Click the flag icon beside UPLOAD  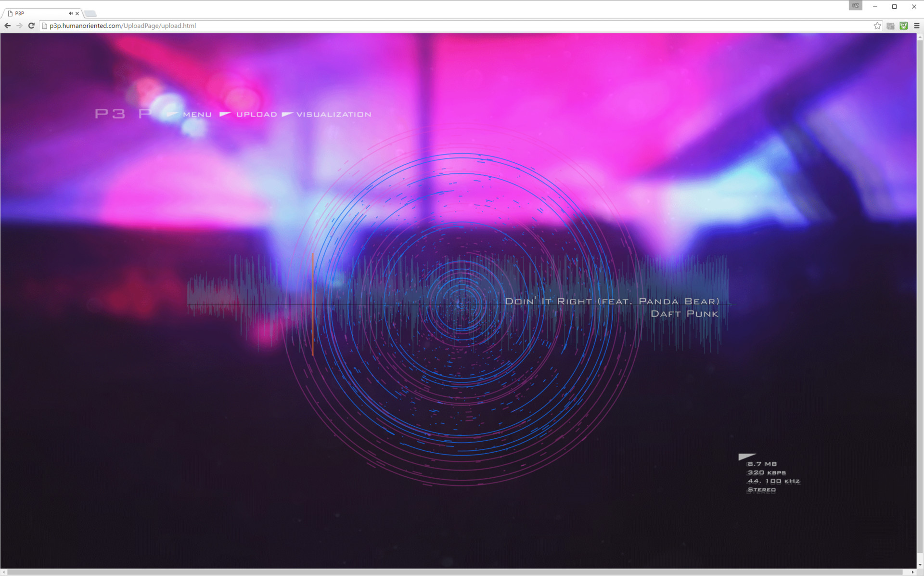(225, 114)
